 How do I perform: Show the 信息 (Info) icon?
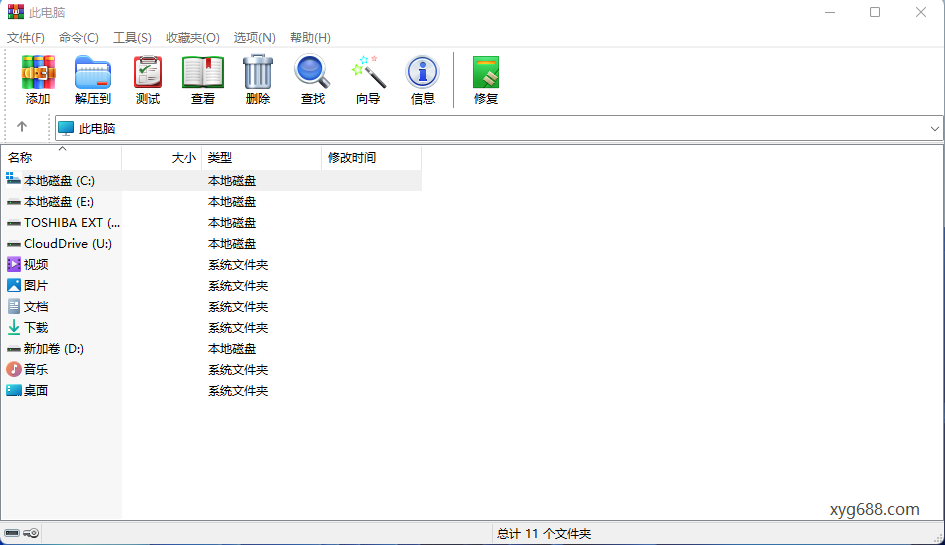coord(422,72)
